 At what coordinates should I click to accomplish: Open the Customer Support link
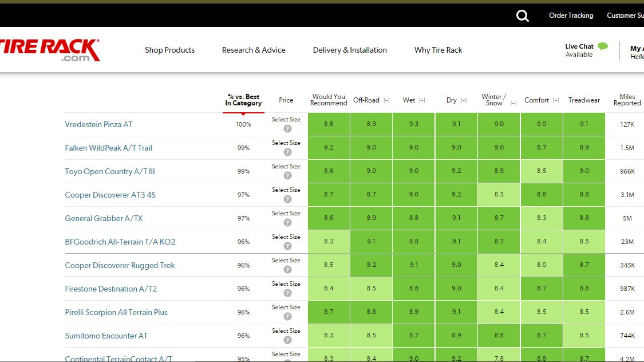point(625,15)
